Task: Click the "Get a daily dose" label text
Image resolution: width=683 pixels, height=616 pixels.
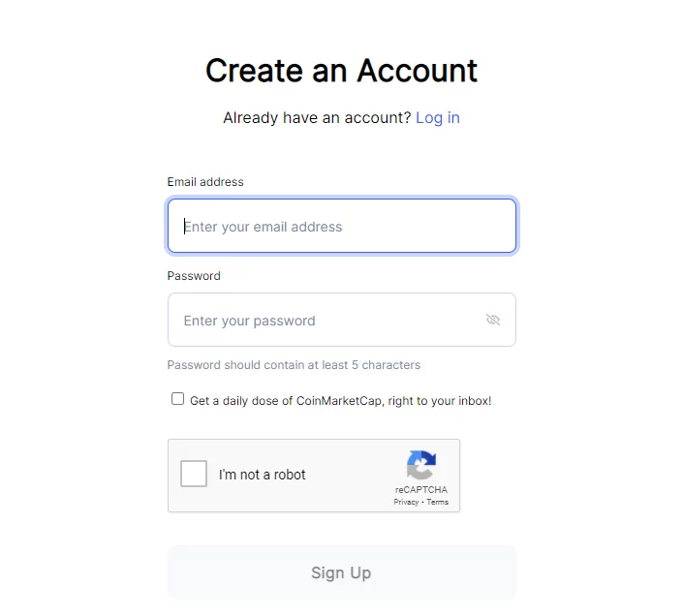Action: click(x=340, y=400)
